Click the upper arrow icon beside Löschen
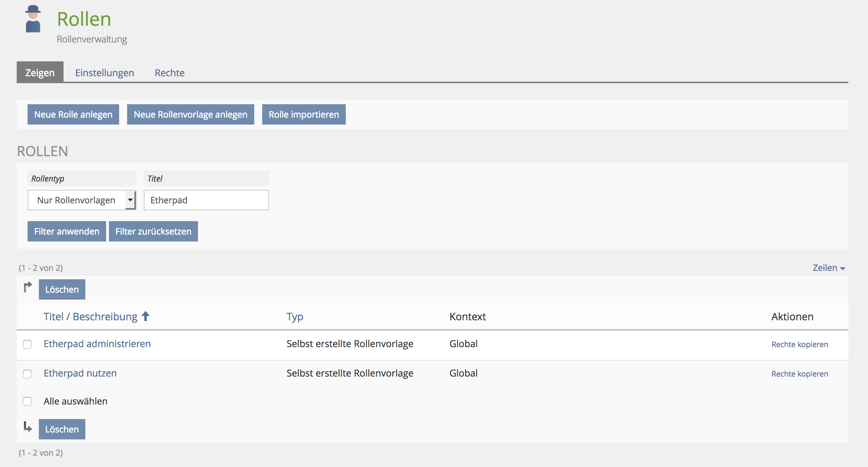This screenshot has height=467, width=868. point(28,287)
